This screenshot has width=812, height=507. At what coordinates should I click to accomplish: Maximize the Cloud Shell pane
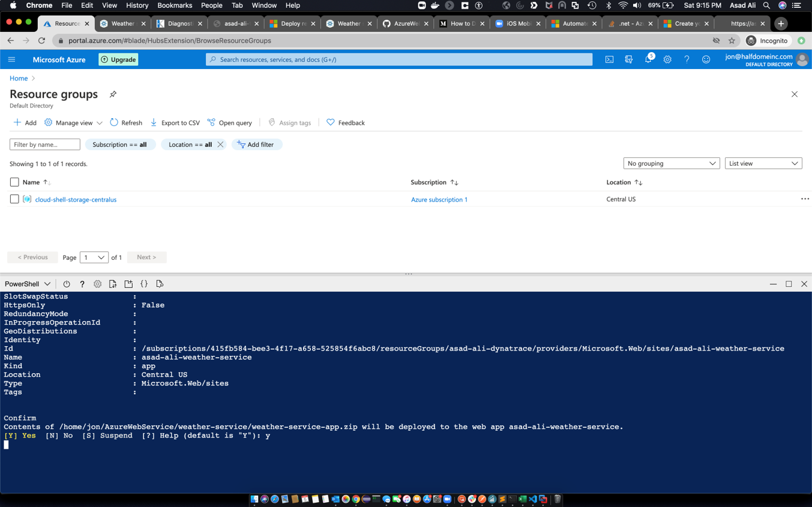click(789, 284)
